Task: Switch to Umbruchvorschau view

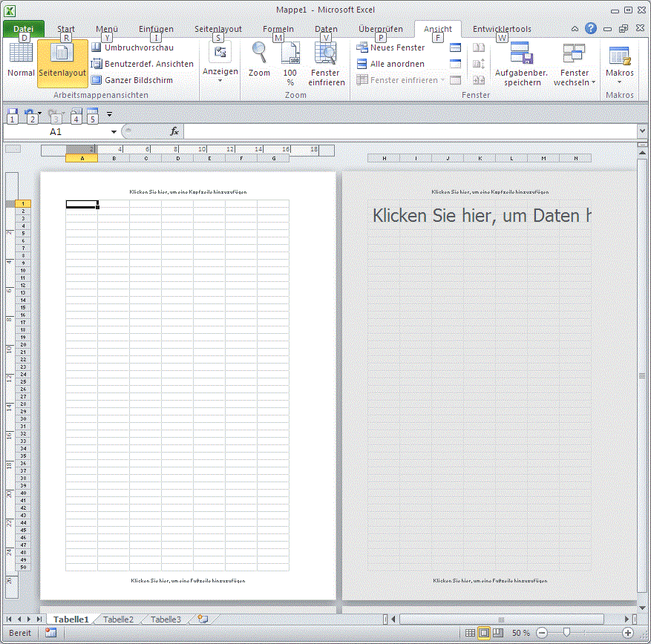Action: pos(139,46)
